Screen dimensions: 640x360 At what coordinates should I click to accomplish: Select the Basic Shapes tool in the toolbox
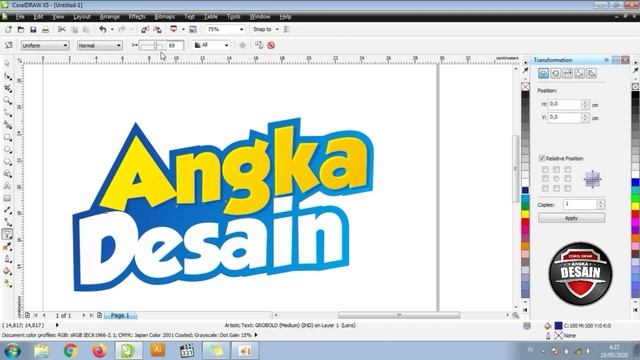point(7,174)
